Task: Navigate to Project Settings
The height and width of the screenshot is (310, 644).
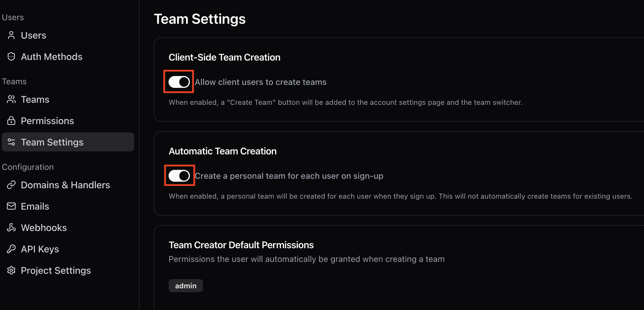Action: point(56,270)
